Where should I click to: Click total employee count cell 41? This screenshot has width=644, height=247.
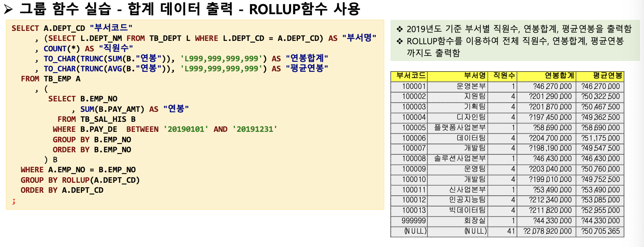[502, 231]
